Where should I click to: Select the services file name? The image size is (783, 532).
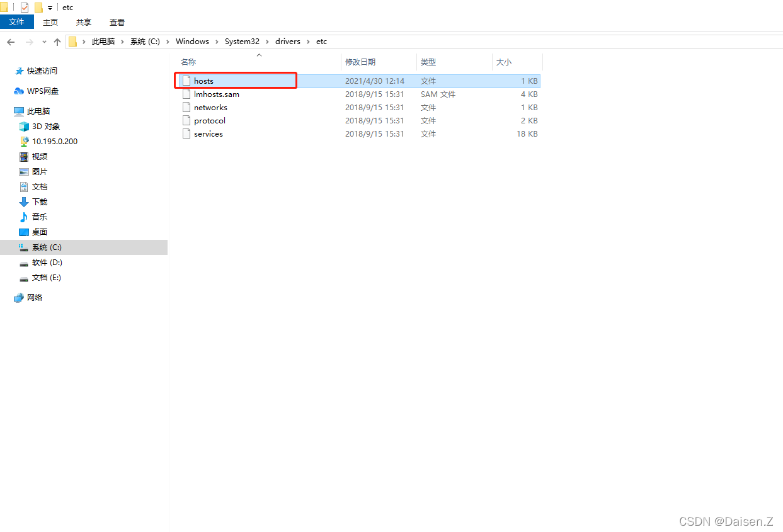(209, 133)
